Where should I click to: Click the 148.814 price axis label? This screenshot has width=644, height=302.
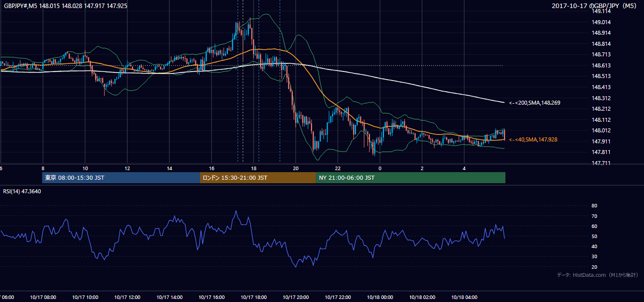pos(601,44)
